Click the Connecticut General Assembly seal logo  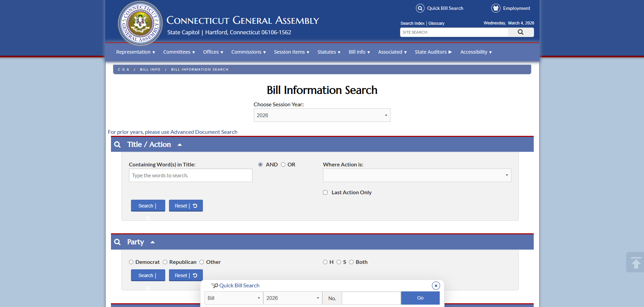coord(140,23)
